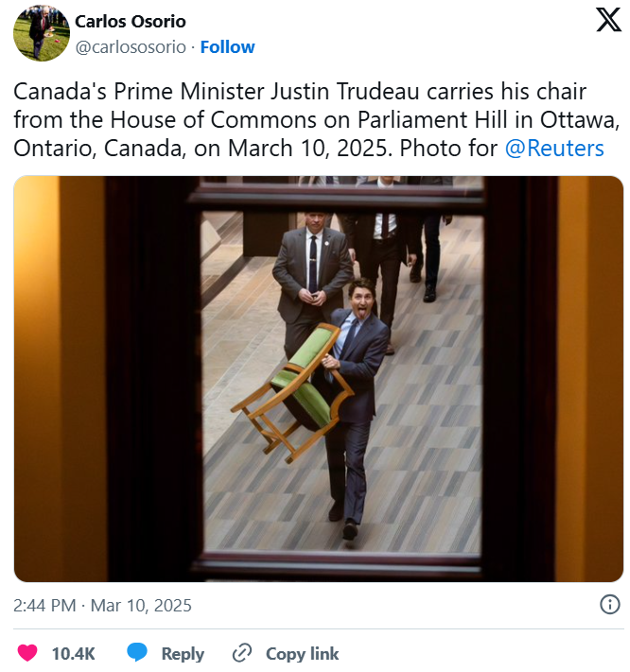View the 10.4K likes count

pyautogui.click(x=73, y=654)
